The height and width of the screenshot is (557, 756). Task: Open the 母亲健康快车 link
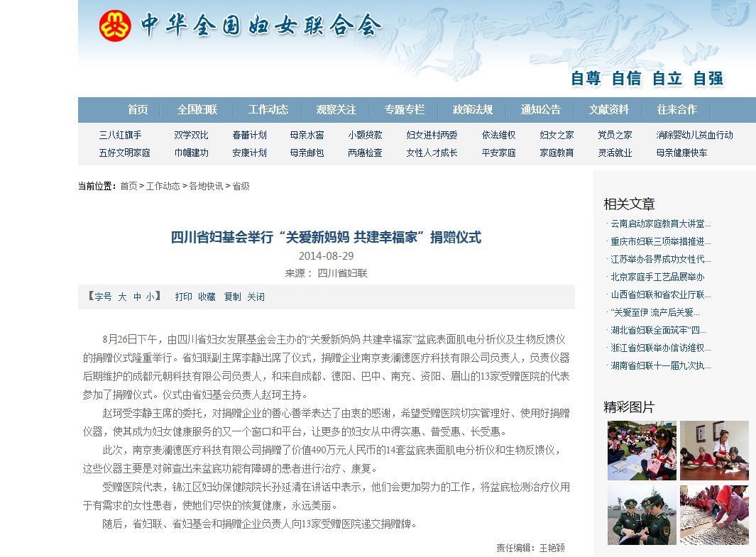(x=682, y=153)
